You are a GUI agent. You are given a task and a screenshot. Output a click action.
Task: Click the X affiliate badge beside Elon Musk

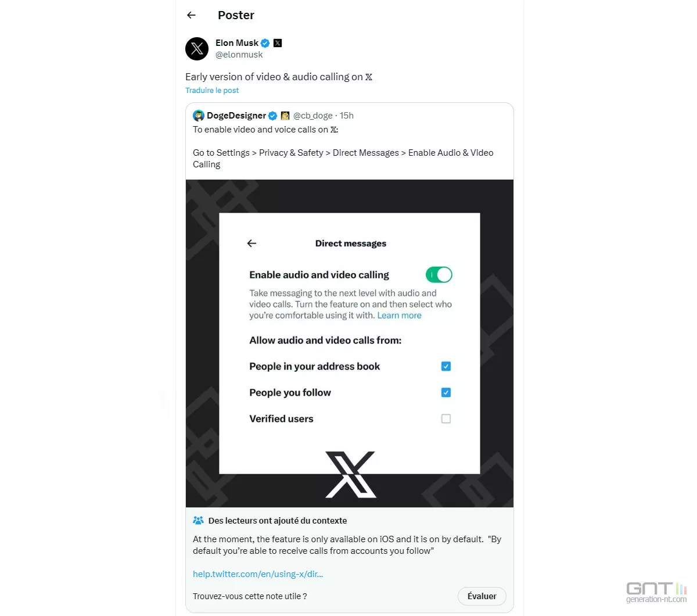278,43
